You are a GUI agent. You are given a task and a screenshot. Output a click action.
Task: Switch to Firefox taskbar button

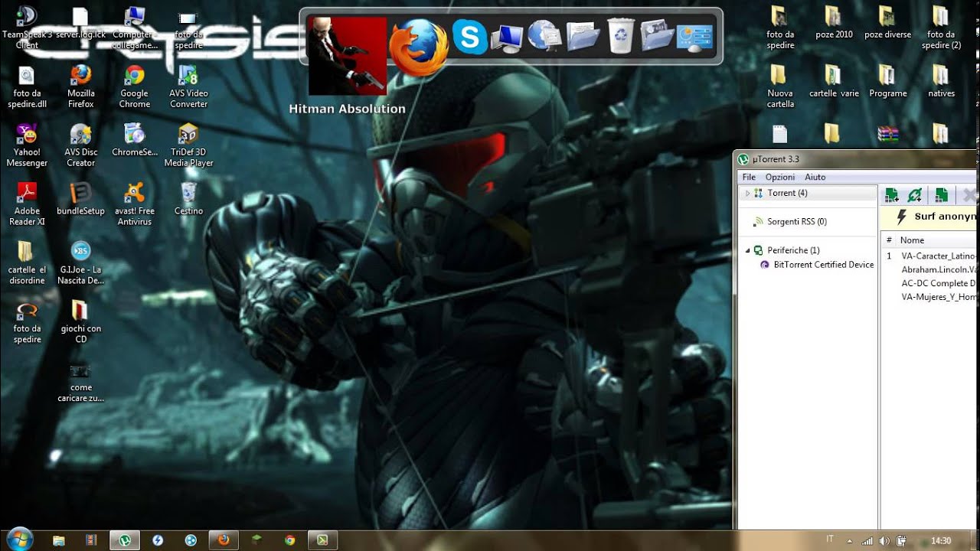point(224,540)
